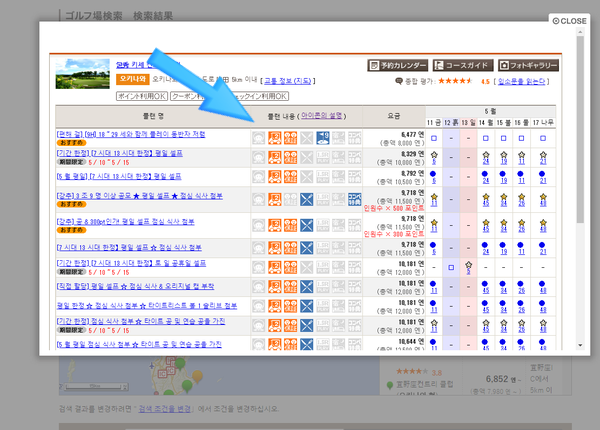Click the orange 오키나와 region tag
Image resolution: width=600 pixels, height=430 pixels.
pos(132,79)
